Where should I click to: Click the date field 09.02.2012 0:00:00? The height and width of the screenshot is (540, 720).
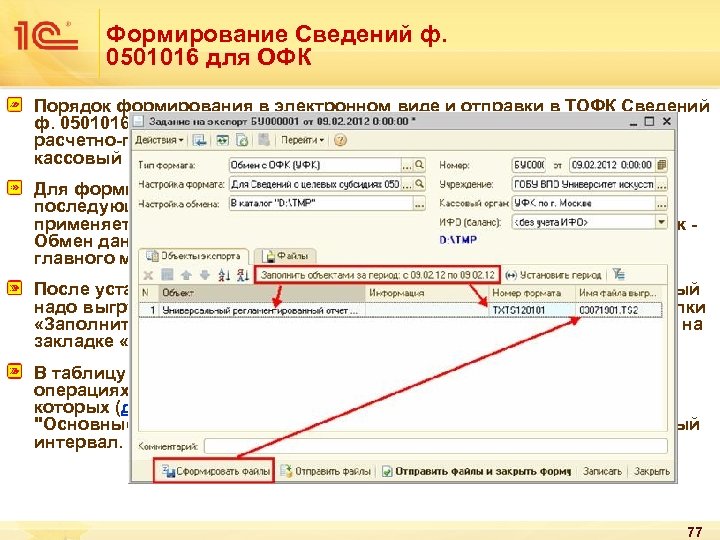613,165
